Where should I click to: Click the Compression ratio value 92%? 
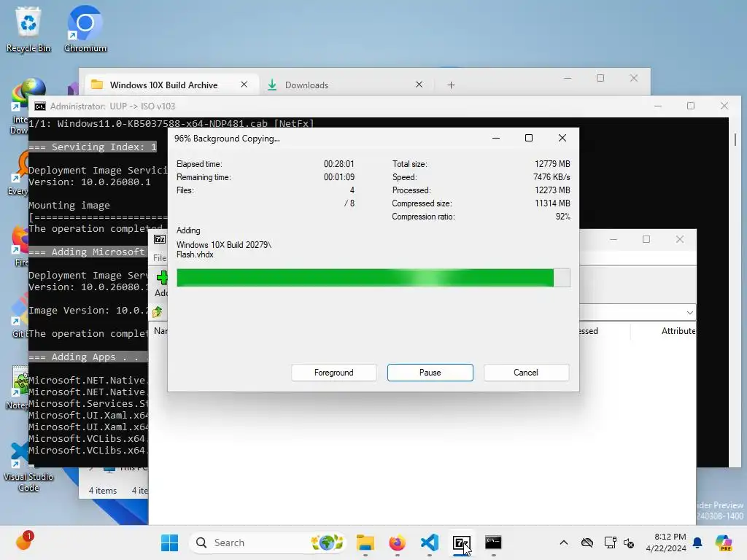click(562, 217)
